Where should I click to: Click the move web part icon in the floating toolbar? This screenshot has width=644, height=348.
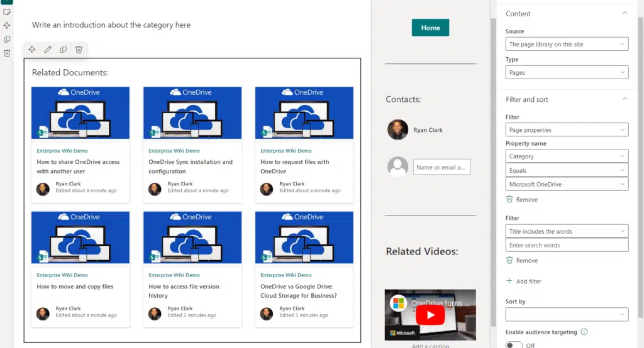click(32, 49)
